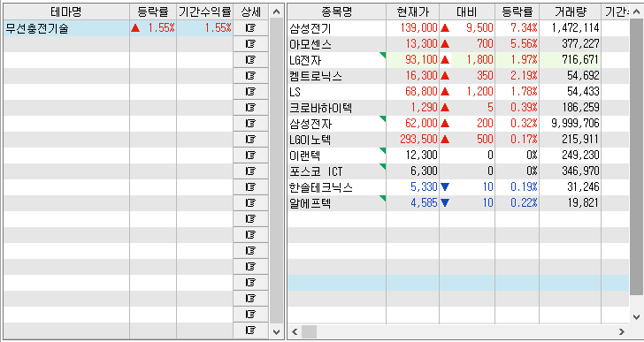Select LG전자 stock name
The image size is (644, 342).
coord(305,60)
